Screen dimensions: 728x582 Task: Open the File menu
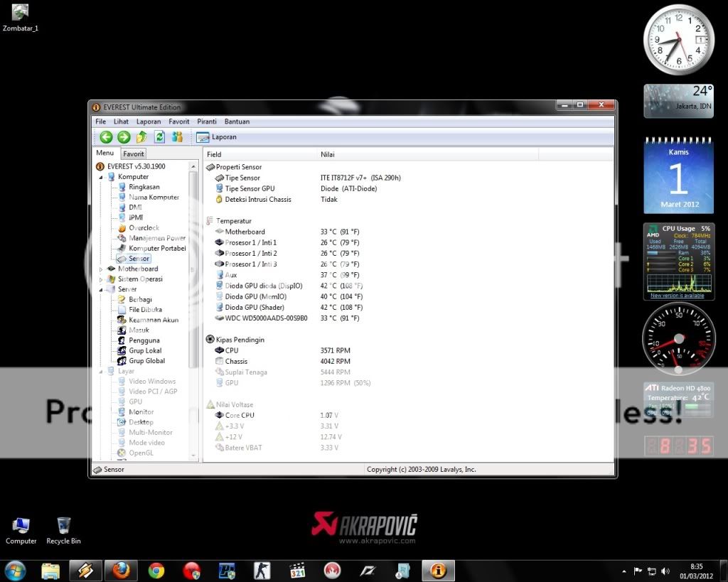click(x=100, y=122)
